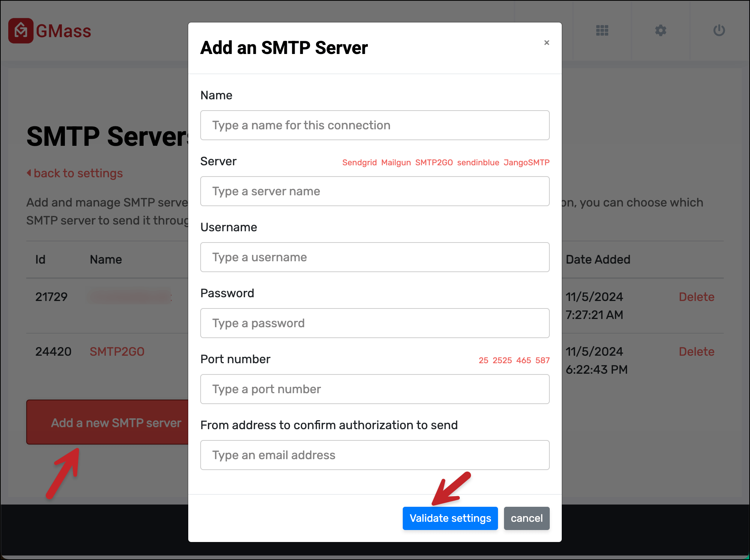Select the Sendgrid server preset
Image resolution: width=750 pixels, height=560 pixels.
click(359, 163)
